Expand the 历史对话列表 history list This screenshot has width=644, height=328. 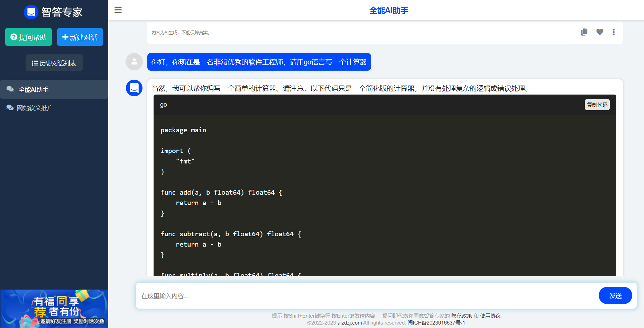[54, 63]
